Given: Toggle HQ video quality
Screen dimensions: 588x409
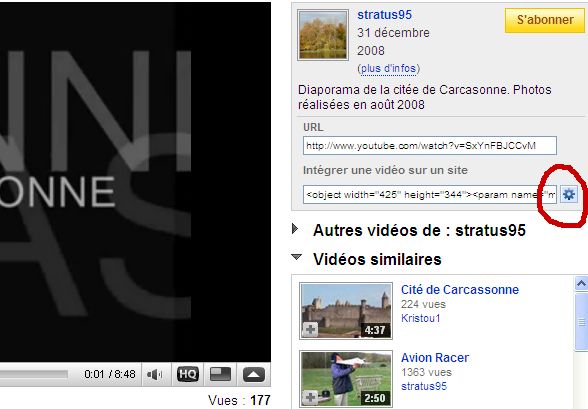Looking at the screenshot, I should [188, 374].
